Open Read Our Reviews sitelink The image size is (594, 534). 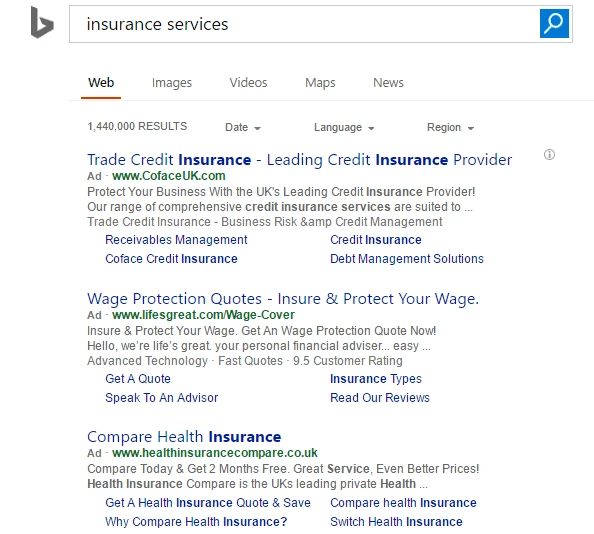pyautogui.click(x=380, y=398)
